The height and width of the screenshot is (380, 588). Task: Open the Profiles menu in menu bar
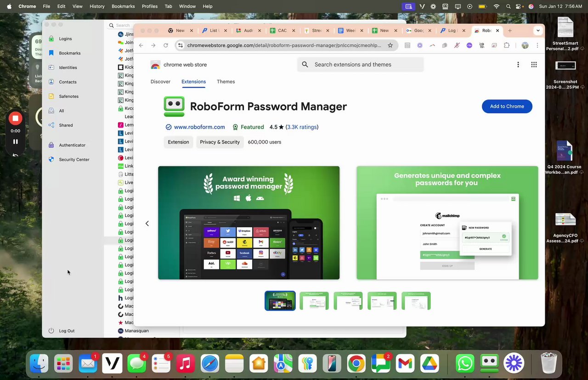click(149, 6)
